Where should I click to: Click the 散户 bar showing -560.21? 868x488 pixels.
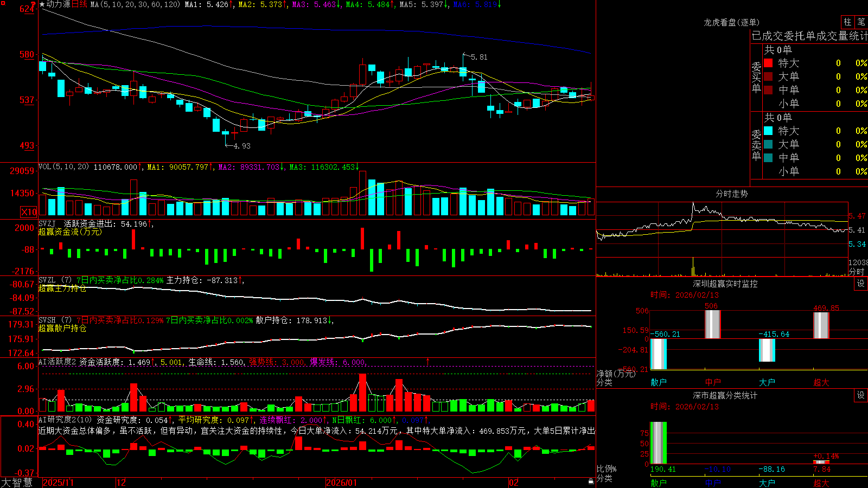pos(659,354)
